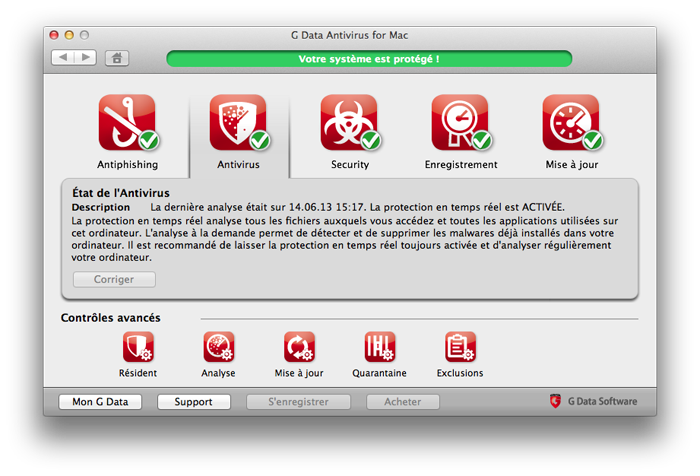Open the Enregistrement certificate icon
700x476 pixels.
tap(461, 123)
